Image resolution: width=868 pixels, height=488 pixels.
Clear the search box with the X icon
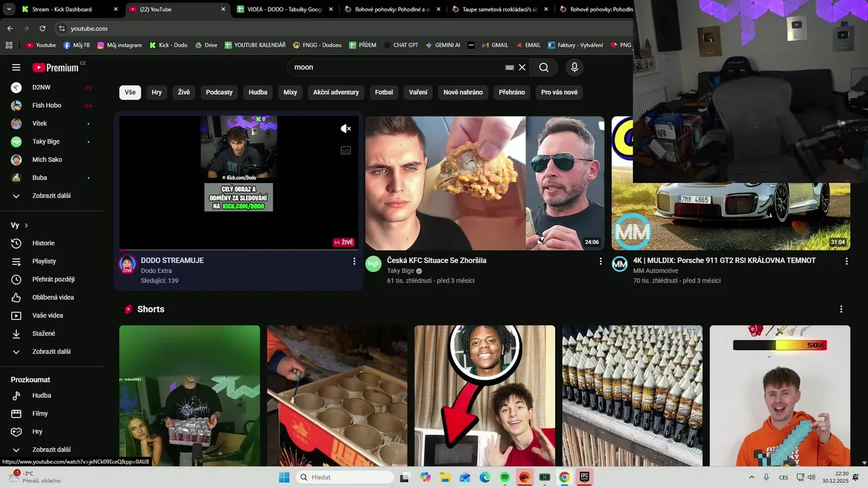[522, 67]
